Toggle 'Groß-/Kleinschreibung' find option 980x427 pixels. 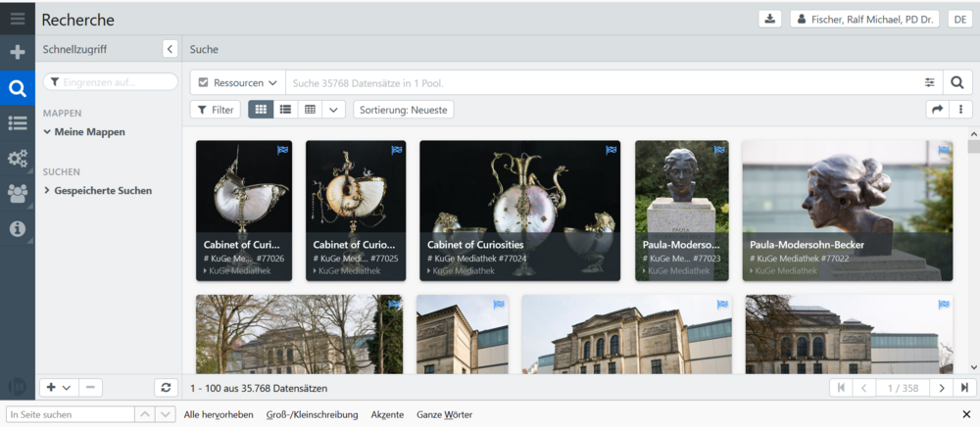click(312, 415)
